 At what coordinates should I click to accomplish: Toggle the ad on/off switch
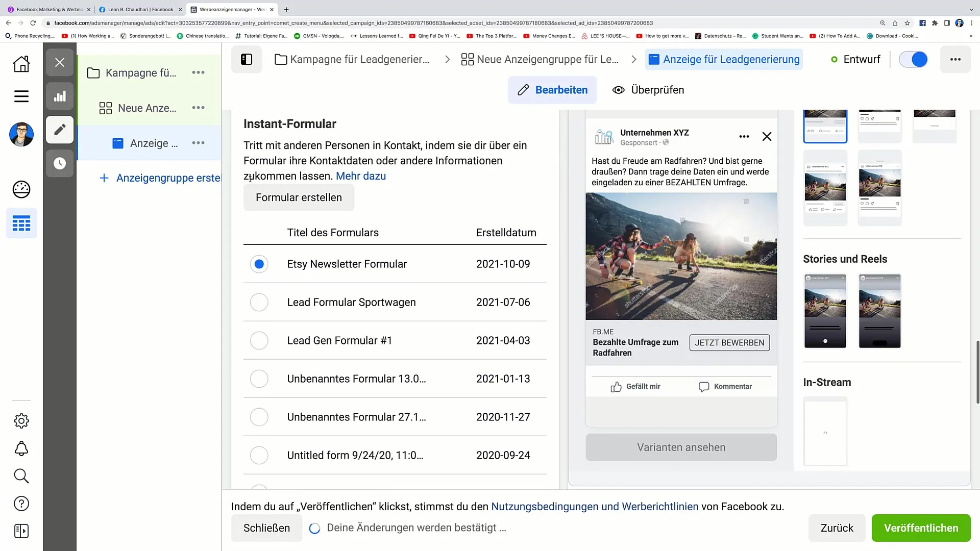(913, 59)
